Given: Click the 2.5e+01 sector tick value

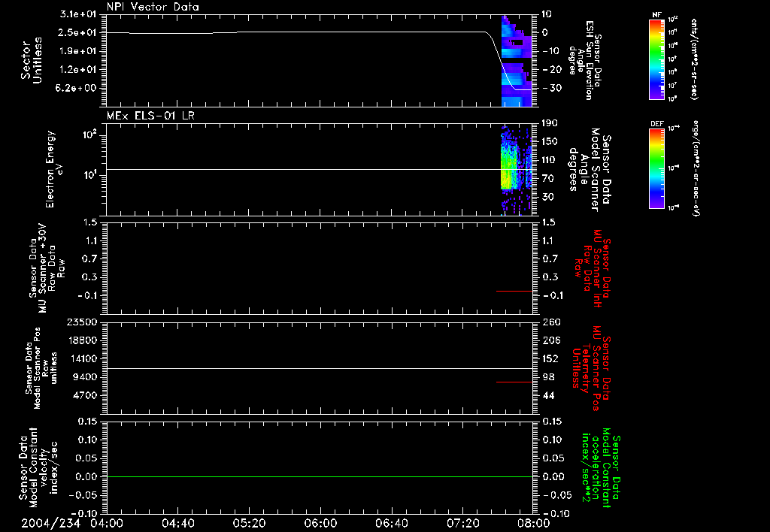Looking at the screenshot, I should coord(78,32).
